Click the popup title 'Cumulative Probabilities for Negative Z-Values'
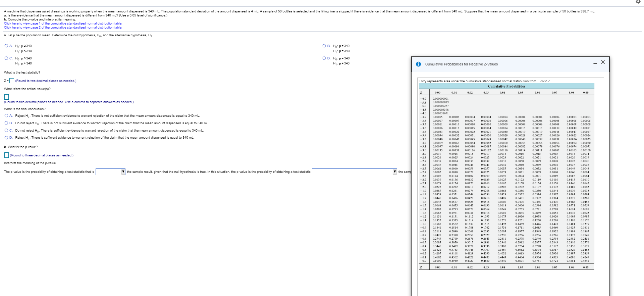Image resolution: width=644 pixels, height=296 pixels. pos(461,64)
